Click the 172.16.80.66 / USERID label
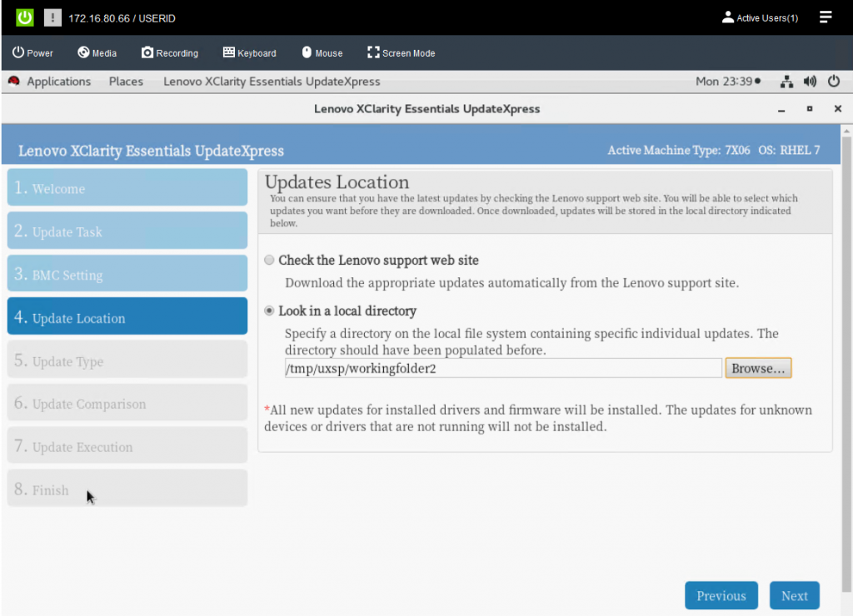Image resolution: width=853 pixels, height=616 pixels. coord(122,18)
